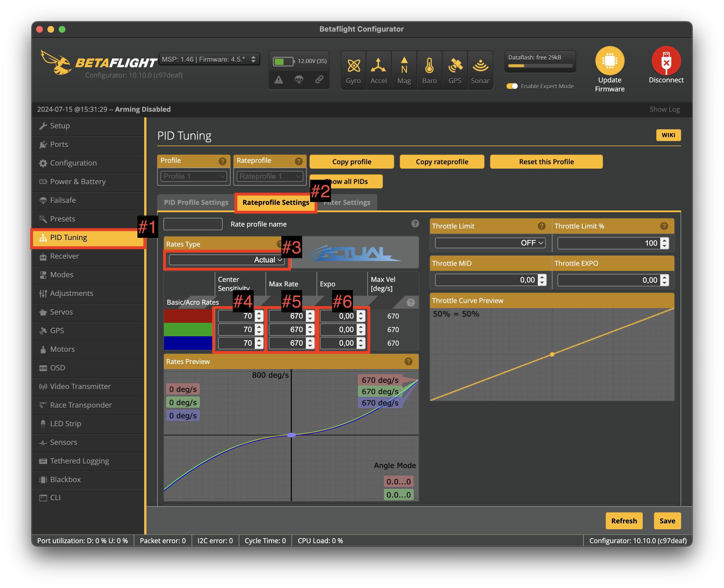The height and width of the screenshot is (588, 724).
Task: Click Show Log link
Action: coord(664,109)
